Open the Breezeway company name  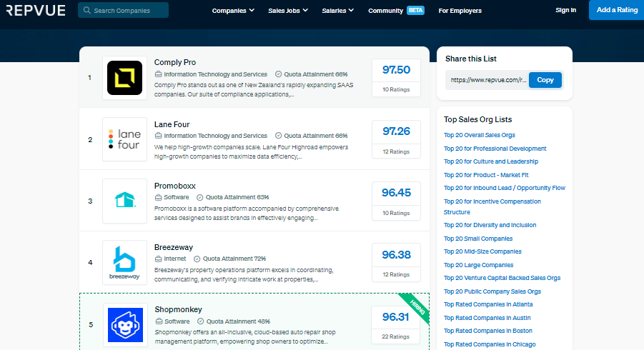(x=173, y=247)
